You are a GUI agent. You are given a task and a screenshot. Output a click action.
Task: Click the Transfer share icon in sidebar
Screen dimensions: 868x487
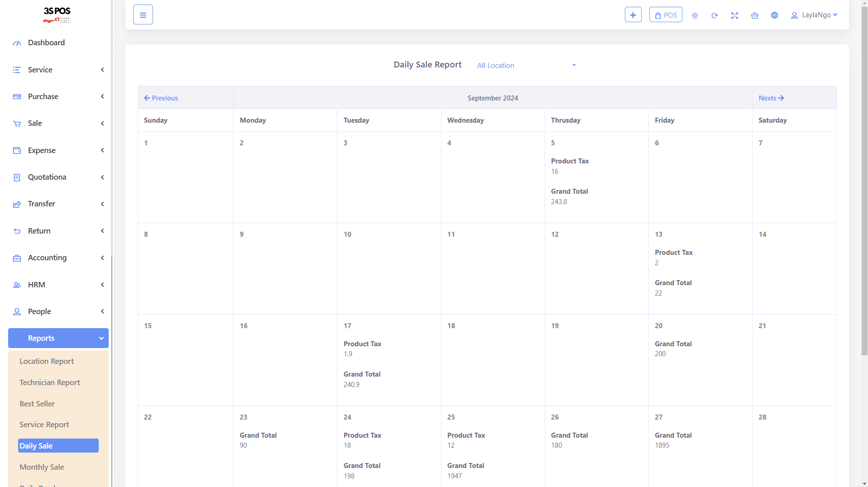click(x=17, y=204)
